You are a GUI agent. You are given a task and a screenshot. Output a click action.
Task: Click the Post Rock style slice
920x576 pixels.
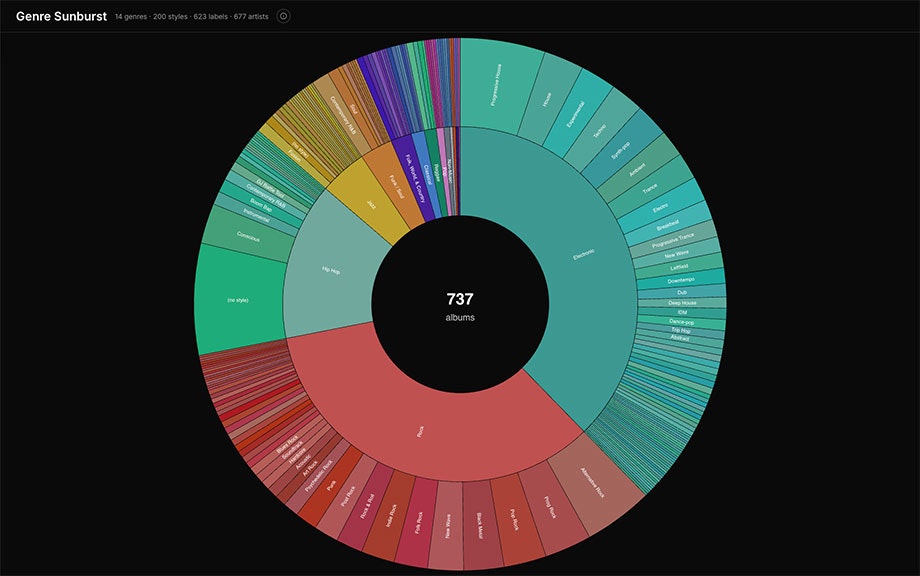coord(347,496)
